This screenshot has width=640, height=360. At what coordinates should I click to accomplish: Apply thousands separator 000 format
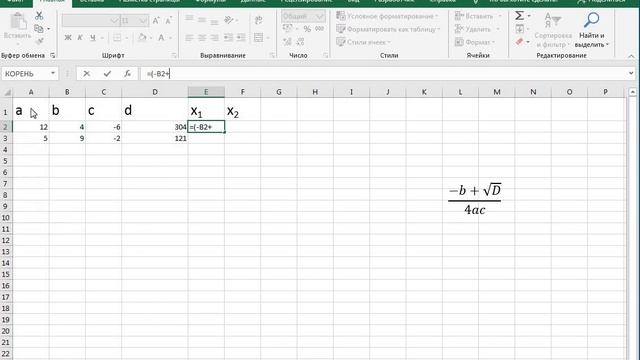(x=320, y=29)
